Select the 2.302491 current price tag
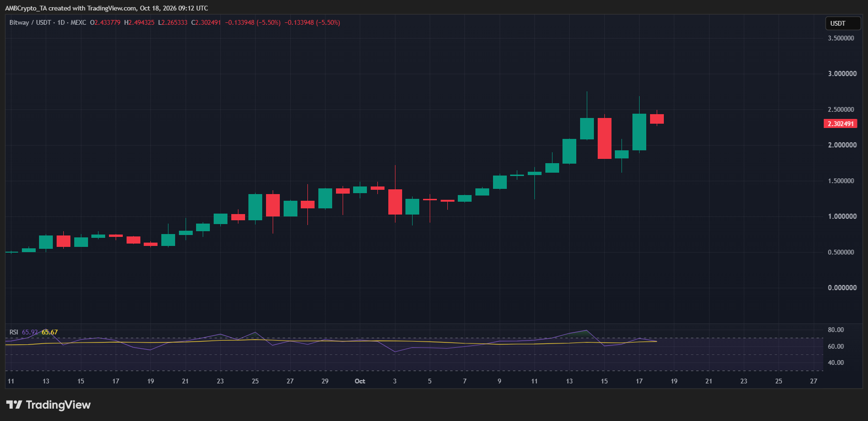 pos(840,124)
